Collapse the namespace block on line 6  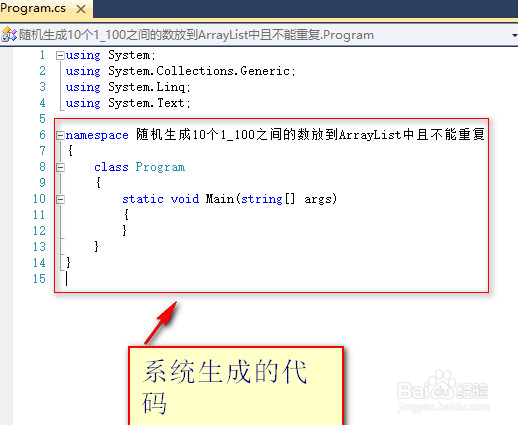(60, 135)
